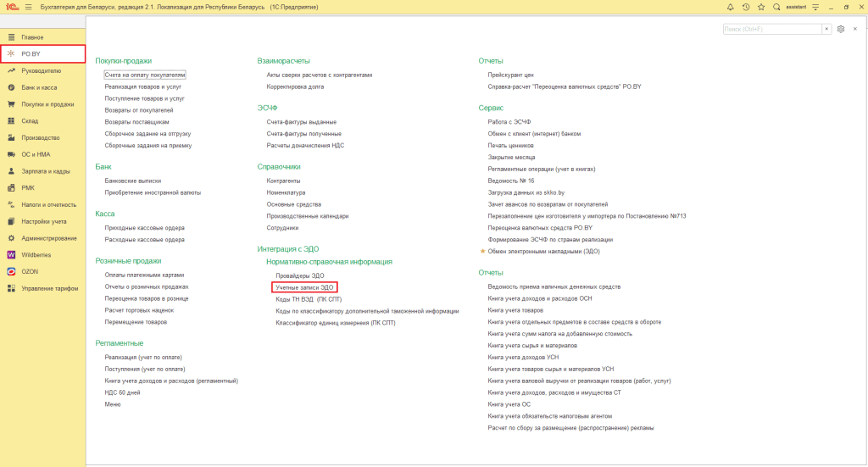
Task: Open the 1C hamburger main menu
Action: tap(28, 7)
